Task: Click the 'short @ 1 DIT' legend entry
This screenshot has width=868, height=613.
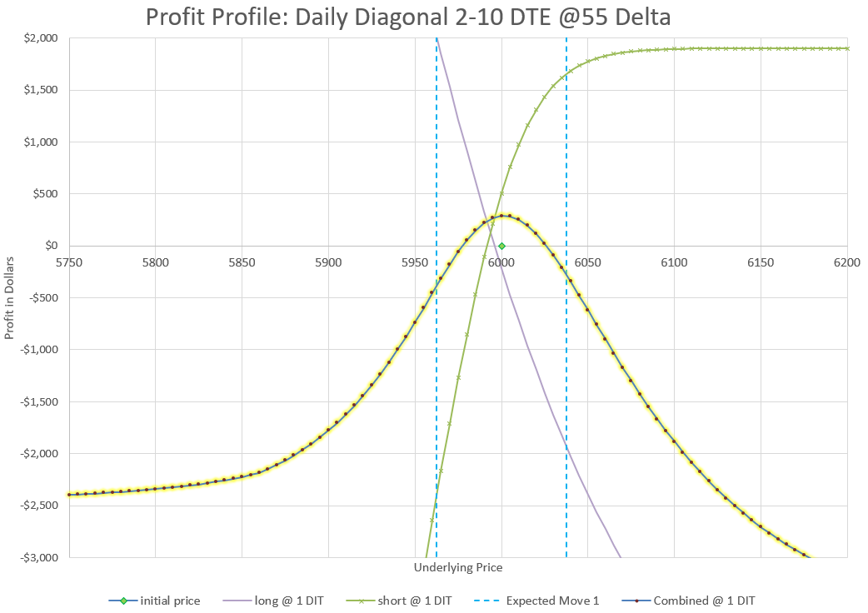Action: pos(398,601)
